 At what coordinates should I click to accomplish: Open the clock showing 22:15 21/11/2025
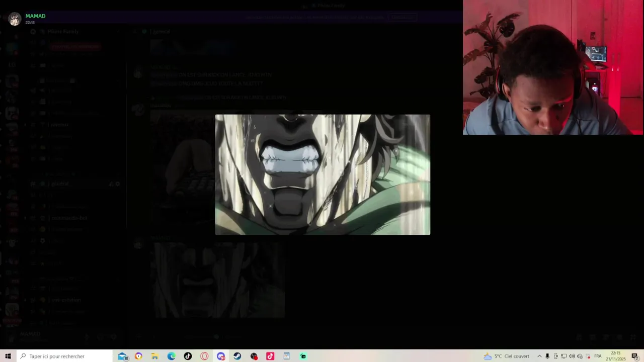[x=616, y=356]
